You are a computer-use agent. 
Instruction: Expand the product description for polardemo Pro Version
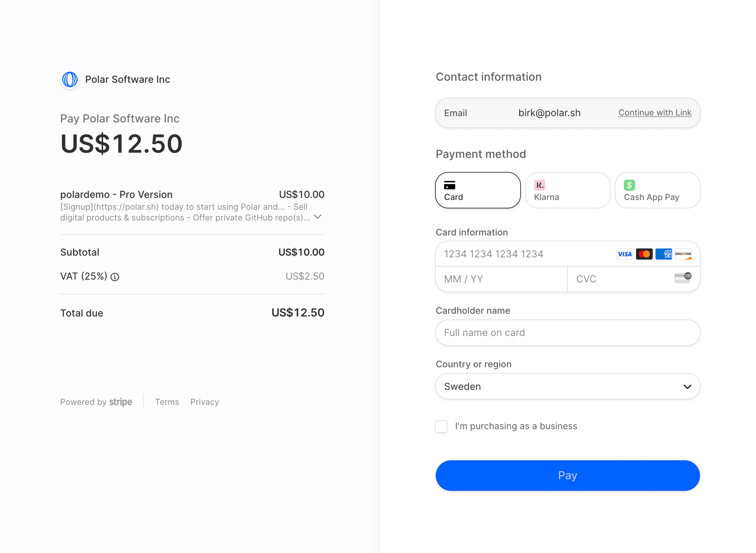pos(317,217)
